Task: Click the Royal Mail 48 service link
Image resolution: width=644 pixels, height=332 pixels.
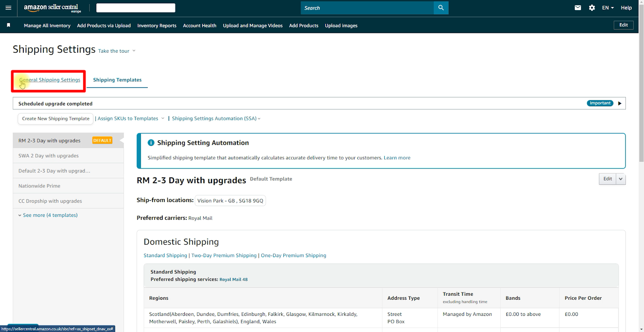Action: (233, 280)
